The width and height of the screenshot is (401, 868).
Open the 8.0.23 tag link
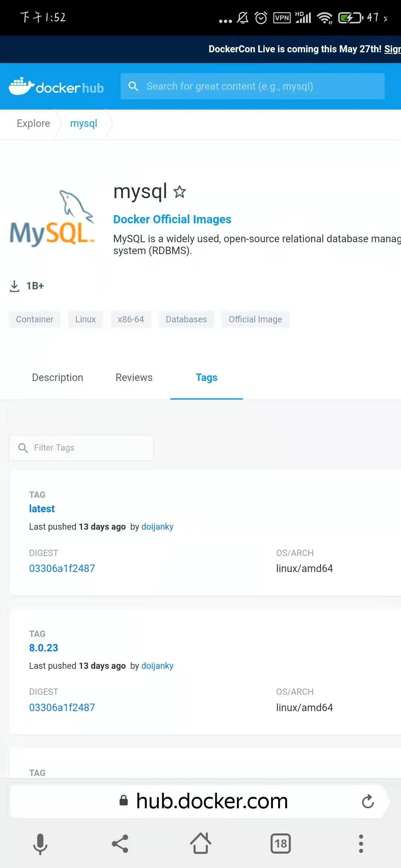tap(43, 648)
